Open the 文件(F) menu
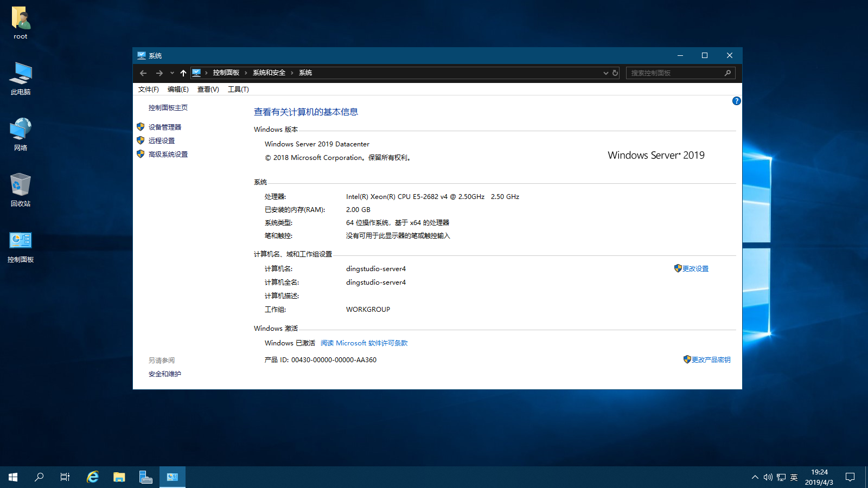Viewport: 868px width, 488px height. tap(149, 89)
